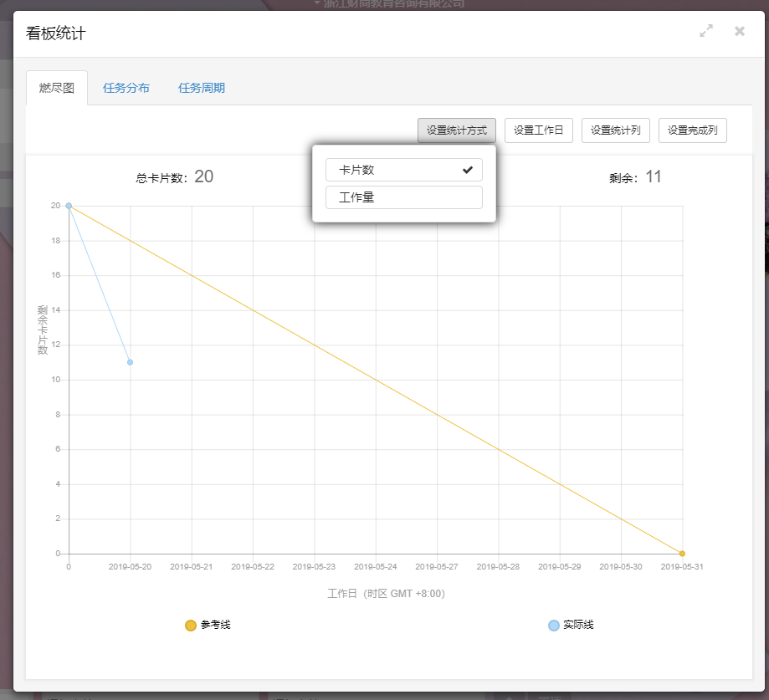Click the 剩余 value 11

(654, 176)
